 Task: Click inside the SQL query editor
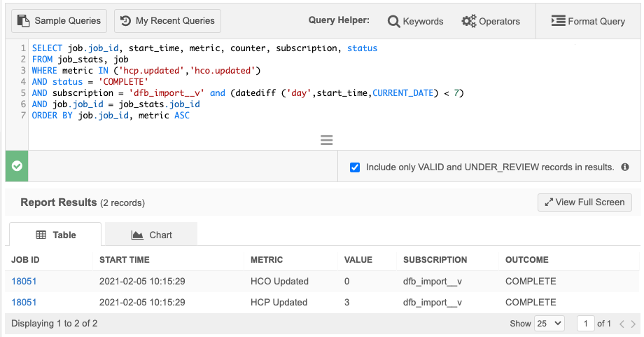click(280, 84)
